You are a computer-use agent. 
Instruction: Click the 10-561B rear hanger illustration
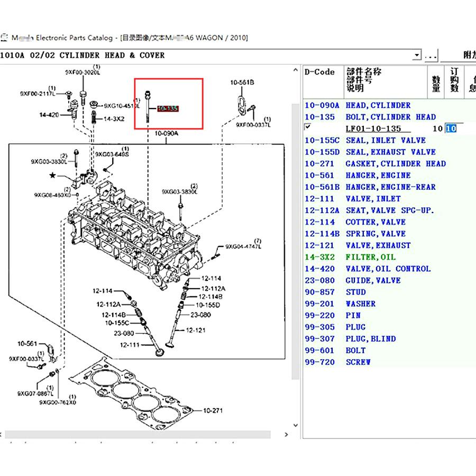pyautogui.click(x=242, y=105)
